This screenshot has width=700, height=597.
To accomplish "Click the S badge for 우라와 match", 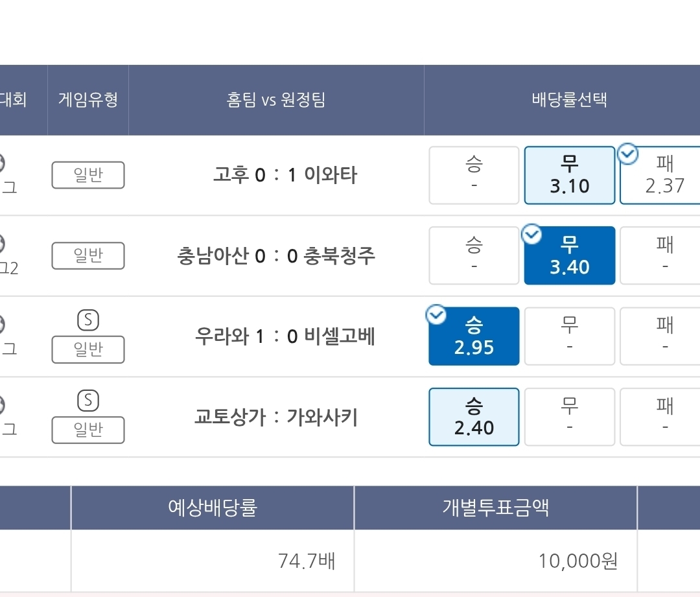I will point(88,320).
